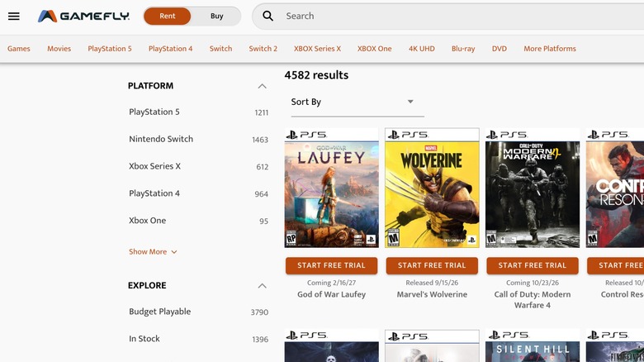Click the RP rating badge on Laufey cover
This screenshot has width=644, height=362.
pos(291,238)
